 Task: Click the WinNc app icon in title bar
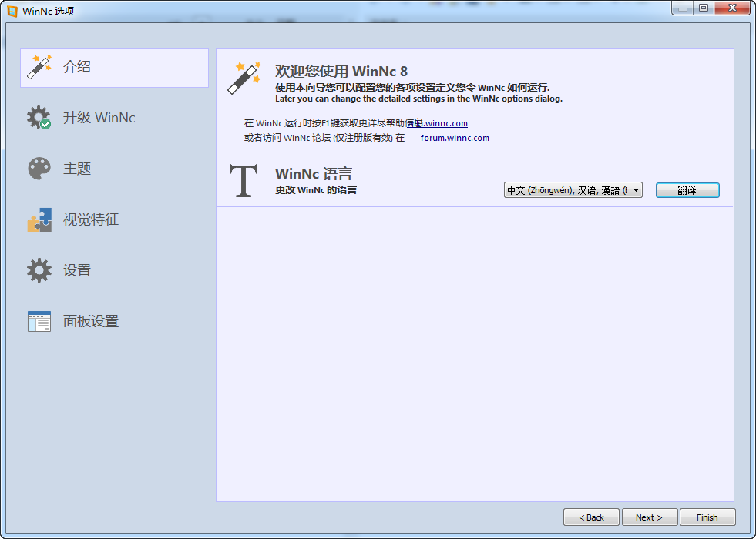pos(12,11)
